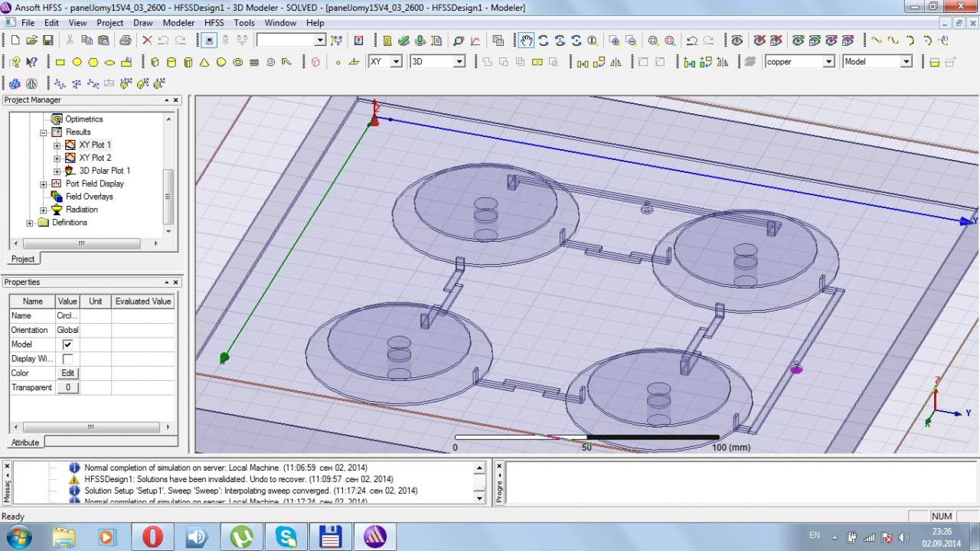This screenshot has width=980, height=551.
Task: Click the Transparent value button
Action: coord(67,388)
